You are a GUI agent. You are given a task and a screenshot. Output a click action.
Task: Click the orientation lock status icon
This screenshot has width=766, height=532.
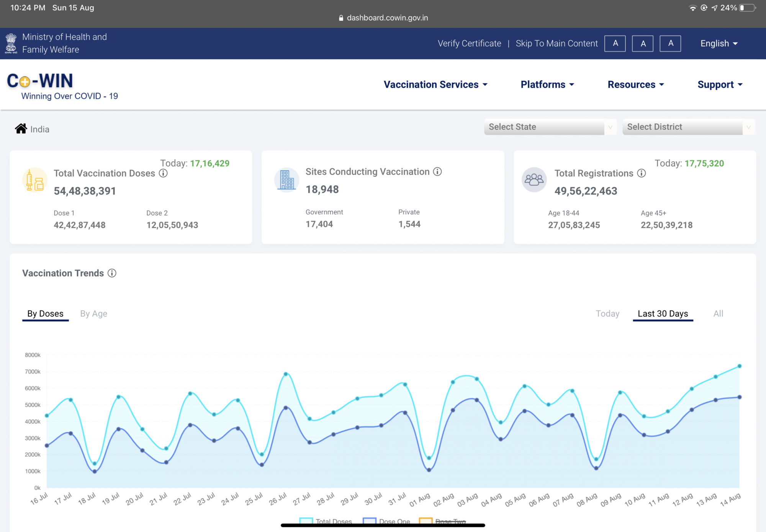pos(704,8)
